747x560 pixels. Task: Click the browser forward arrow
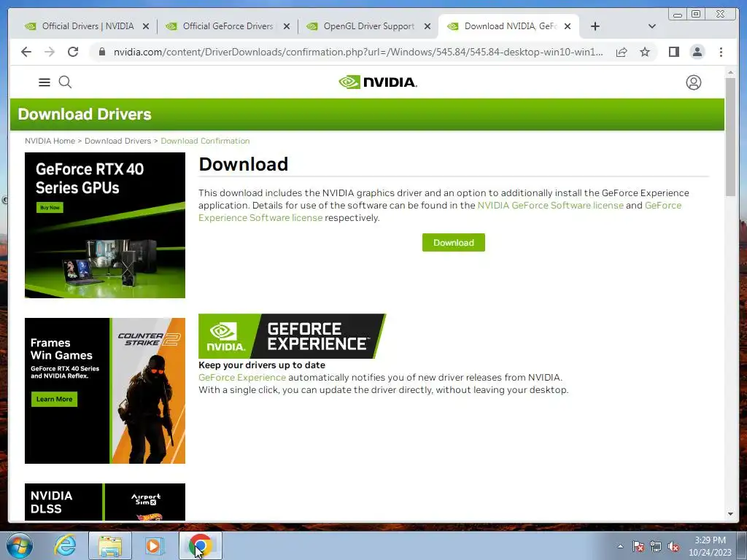click(x=50, y=52)
